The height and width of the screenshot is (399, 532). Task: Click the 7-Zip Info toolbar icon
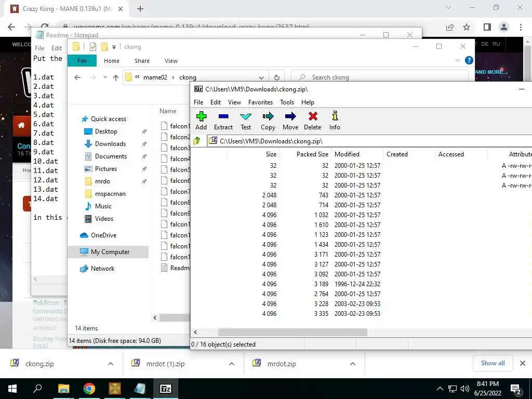335,121
